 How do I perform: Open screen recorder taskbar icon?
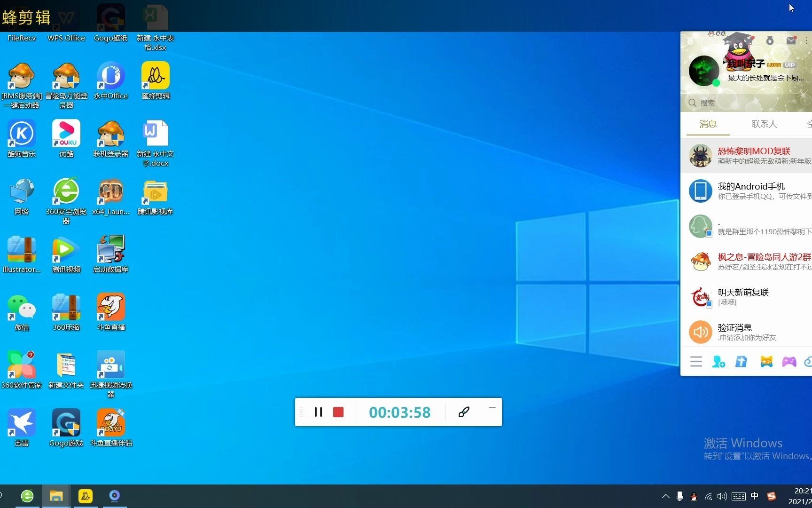(115, 496)
